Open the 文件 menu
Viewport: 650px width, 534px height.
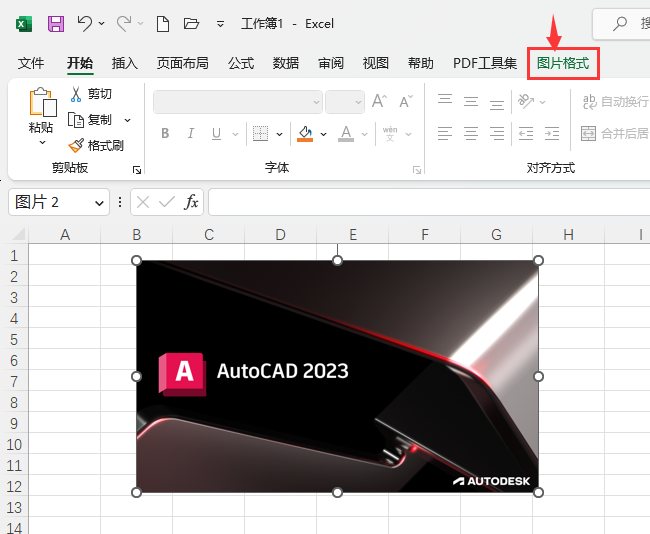click(31, 63)
